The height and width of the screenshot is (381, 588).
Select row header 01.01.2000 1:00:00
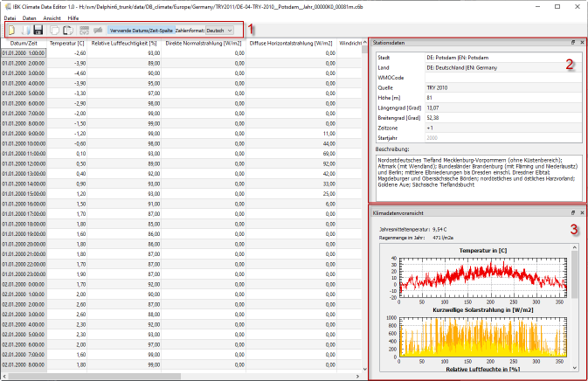24,53
